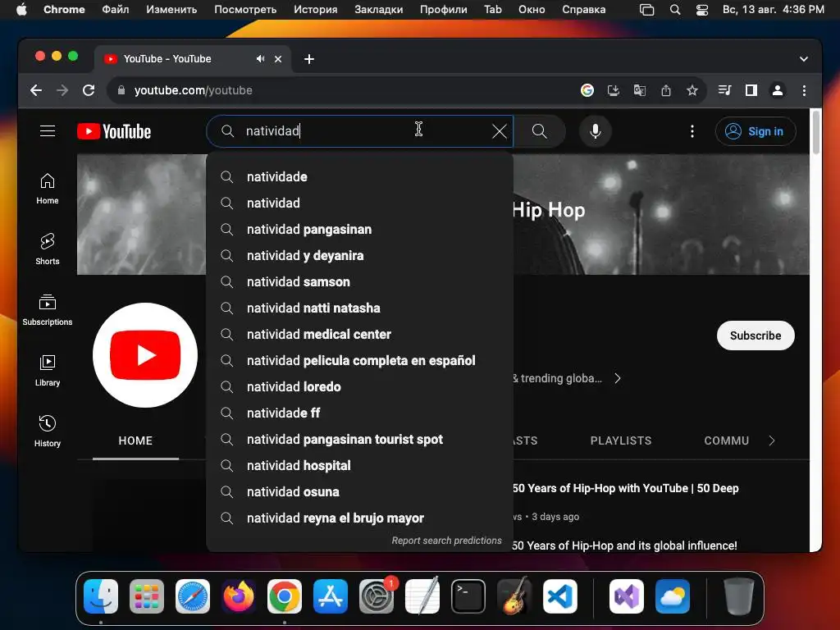
Task: Choose 'natividad reyna el brujo mayor'
Action: [x=359, y=518]
